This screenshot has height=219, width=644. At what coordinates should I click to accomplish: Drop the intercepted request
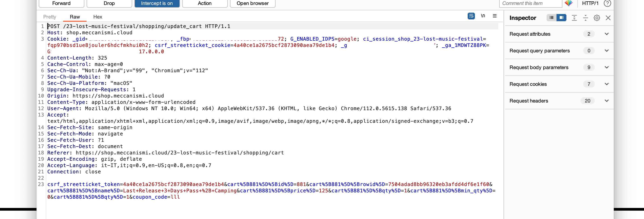click(109, 4)
